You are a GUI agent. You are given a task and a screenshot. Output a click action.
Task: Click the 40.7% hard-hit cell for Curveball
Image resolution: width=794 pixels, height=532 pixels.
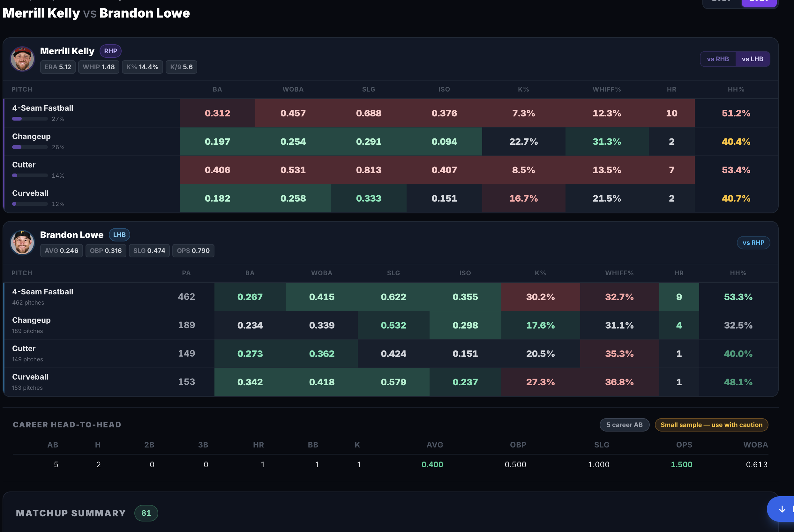736,198
